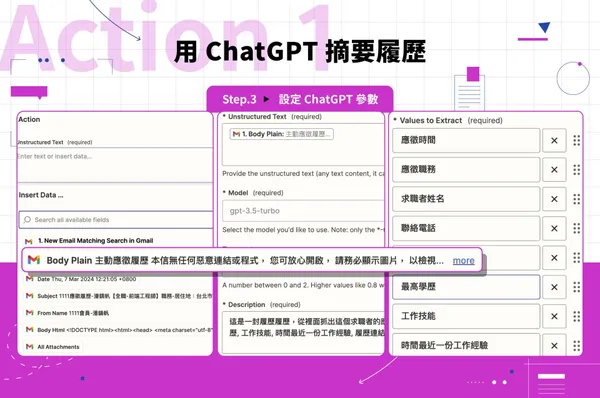The image size is (600, 398).
Task: Select the Body Plain 主動應徵履歷 data row
Action: tap(252, 260)
